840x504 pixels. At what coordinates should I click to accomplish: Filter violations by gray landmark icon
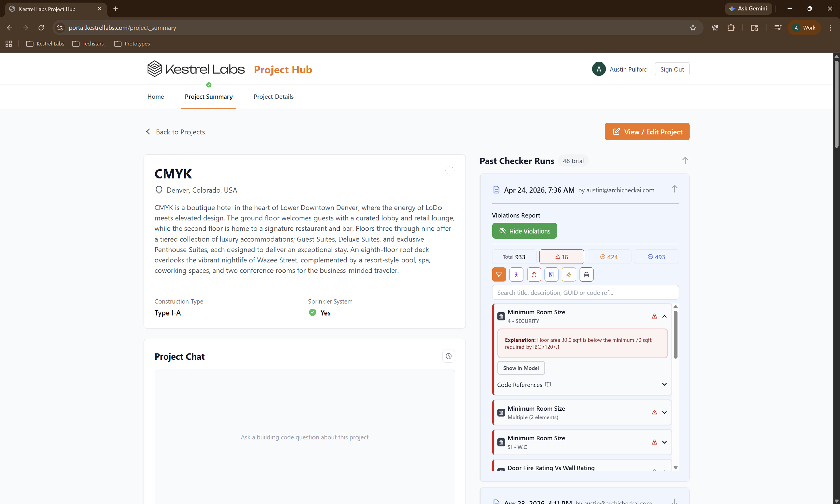tap(586, 275)
